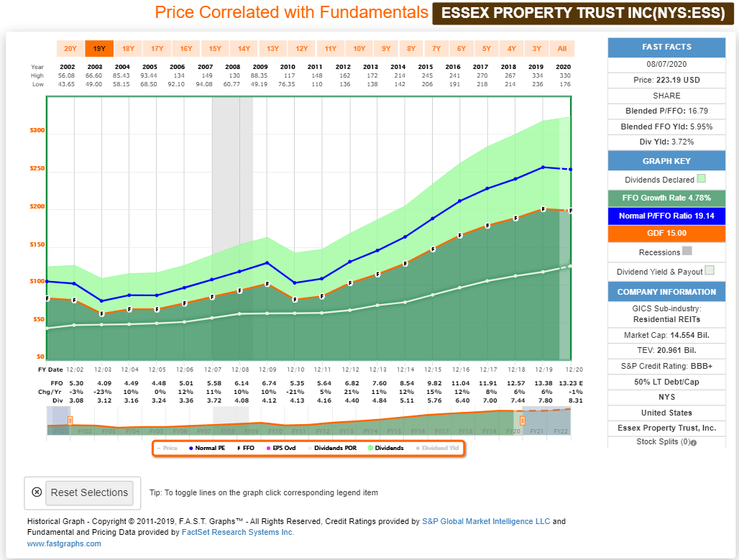
Task: Hide the Dividends legend series
Action: pos(385,449)
